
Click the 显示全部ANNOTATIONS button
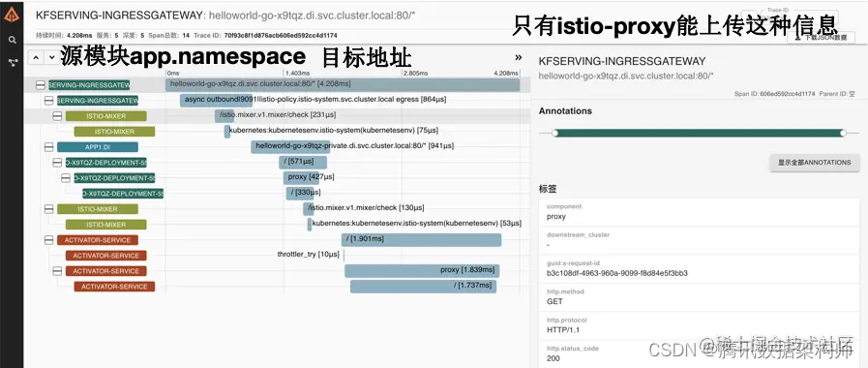pos(815,163)
